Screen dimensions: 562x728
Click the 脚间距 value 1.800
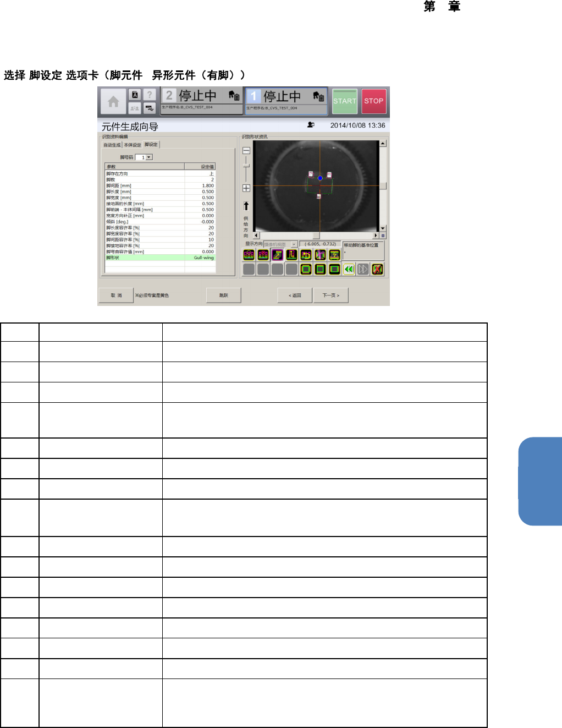(208, 185)
